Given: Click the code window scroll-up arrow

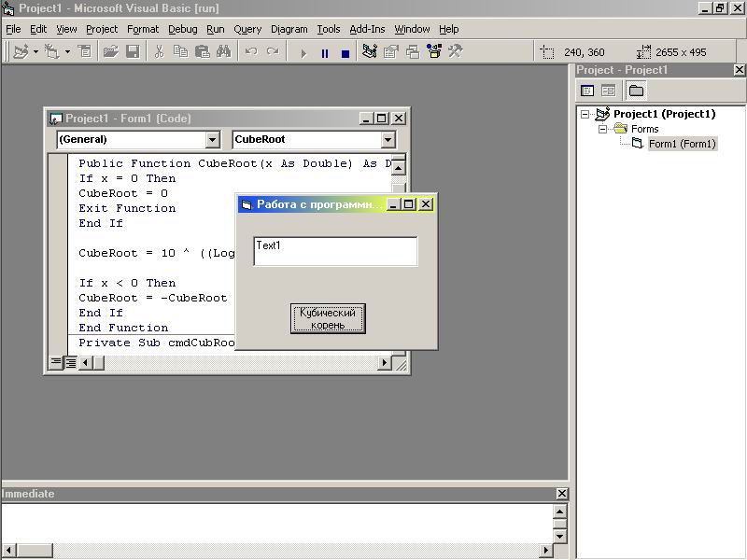Looking at the screenshot, I should coord(399,168).
